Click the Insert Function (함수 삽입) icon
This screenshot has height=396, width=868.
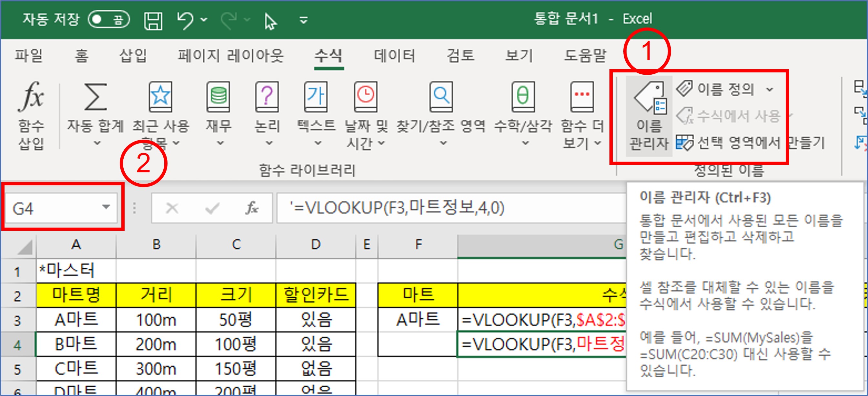click(x=31, y=98)
